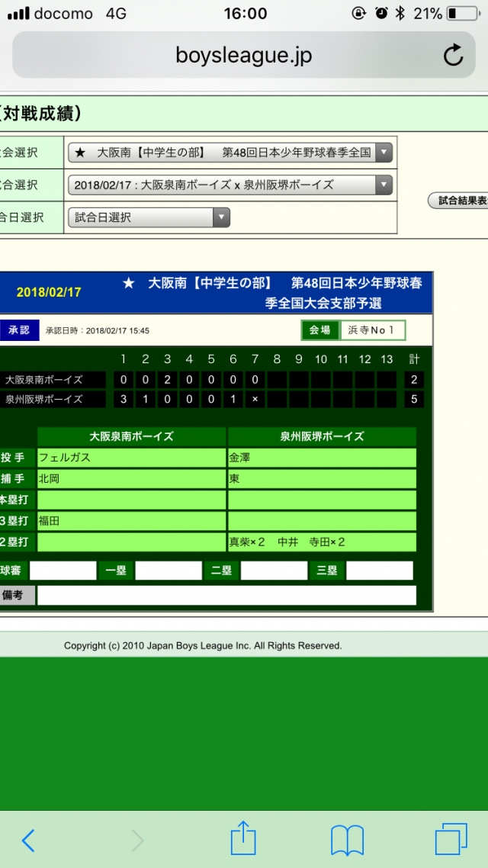Viewport: 488px width, 868px height.
Task: Tap the cellular signal strength bars
Action: (17, 14)
